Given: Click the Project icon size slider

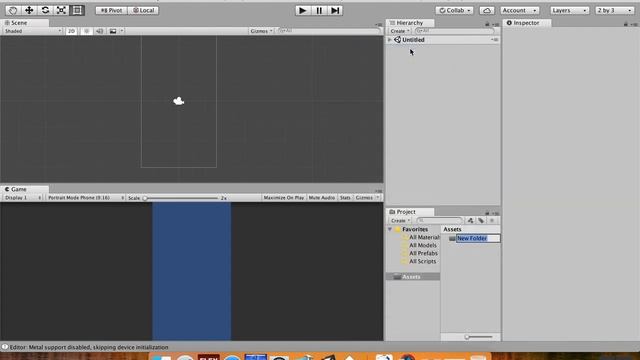Looking at the screenshot, I should point(479,337).
